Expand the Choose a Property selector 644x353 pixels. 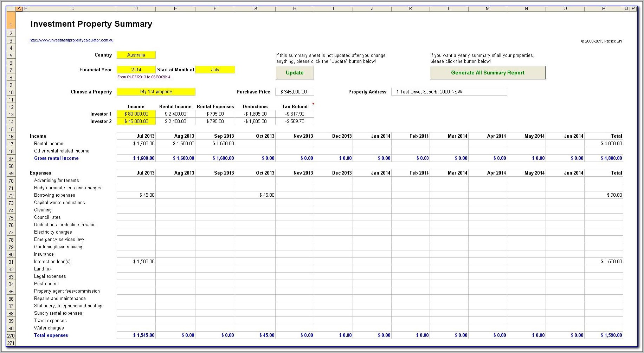pyautogui.click(x=156, y=92)
